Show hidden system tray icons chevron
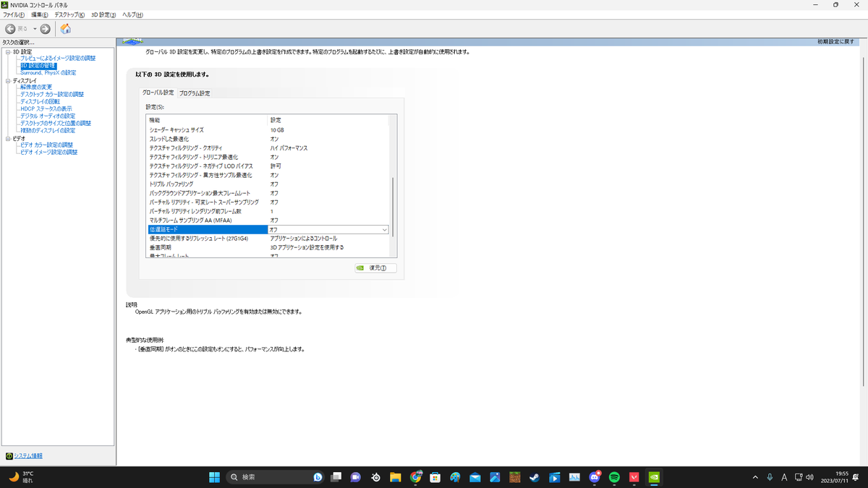Screen dimensions: 868x488 click(x=755, y=477)
